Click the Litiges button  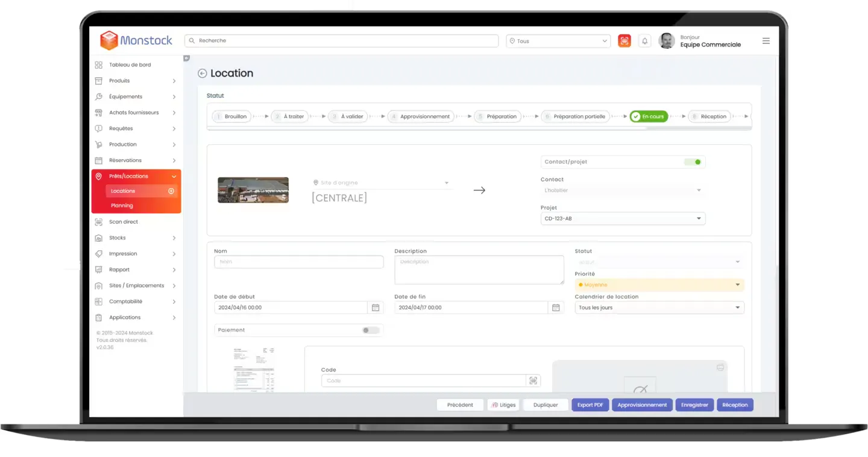(503, 405)
